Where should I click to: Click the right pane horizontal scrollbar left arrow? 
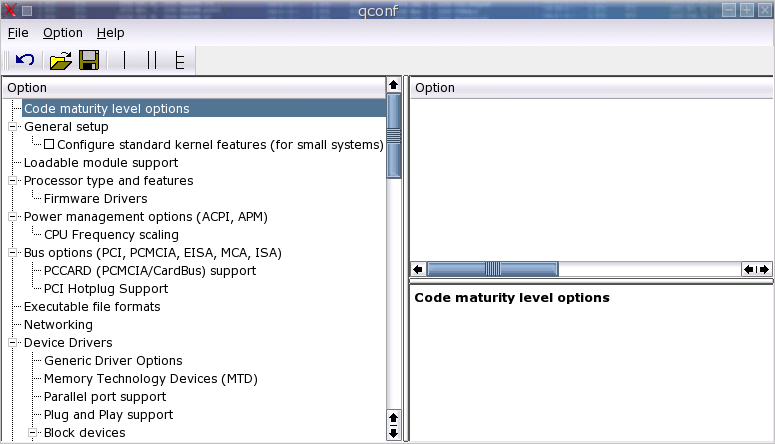point(418,269)
